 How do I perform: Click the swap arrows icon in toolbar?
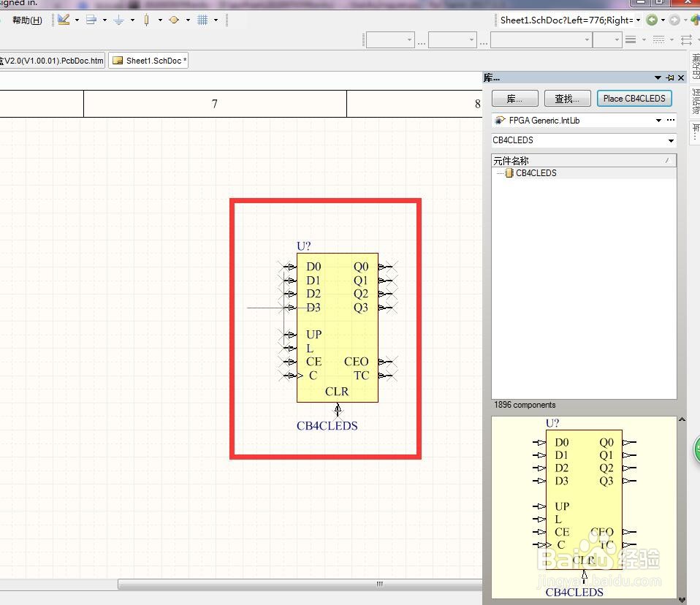687,39
